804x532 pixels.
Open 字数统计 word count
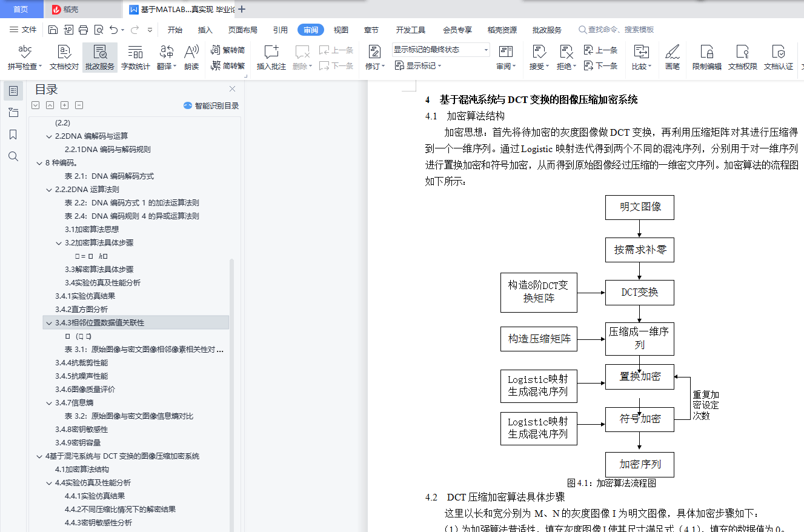(x=135, y=58)
